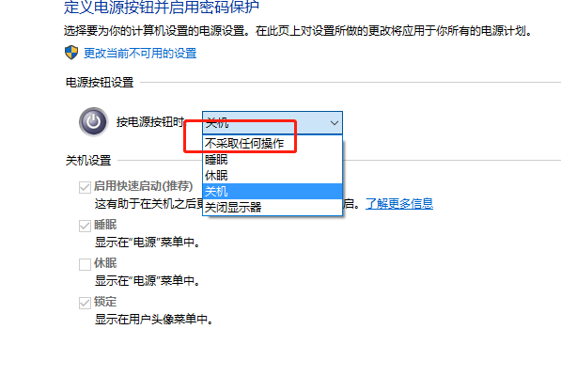Viewport: 561px width, 392px height.
Task: Click the 按电源按钮时 label
Action: tap(150, 122)
